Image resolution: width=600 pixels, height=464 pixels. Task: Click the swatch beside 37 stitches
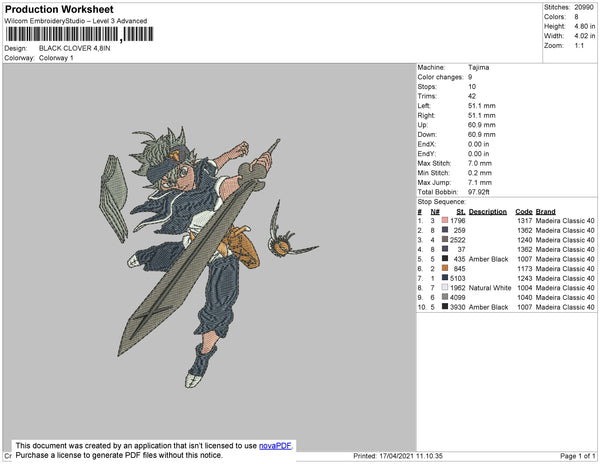click(445, 249)
